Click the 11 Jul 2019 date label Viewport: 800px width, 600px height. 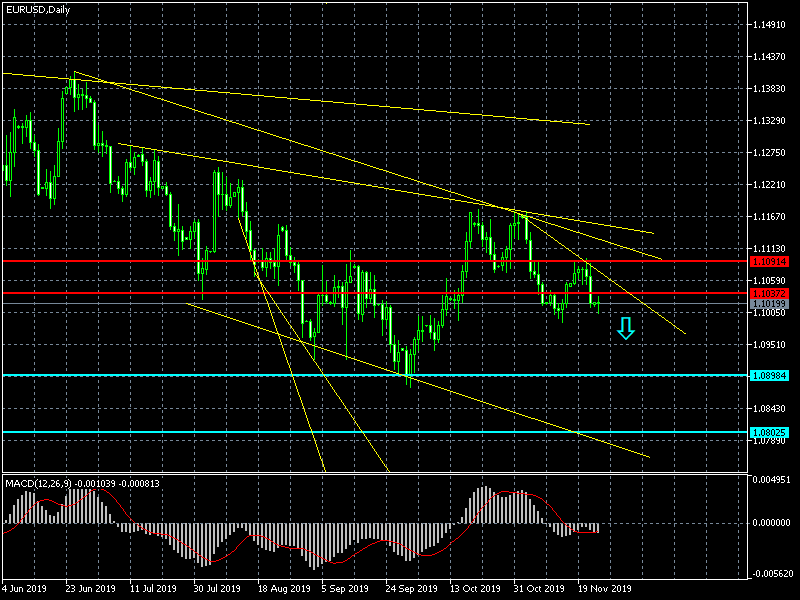point(153,589)
